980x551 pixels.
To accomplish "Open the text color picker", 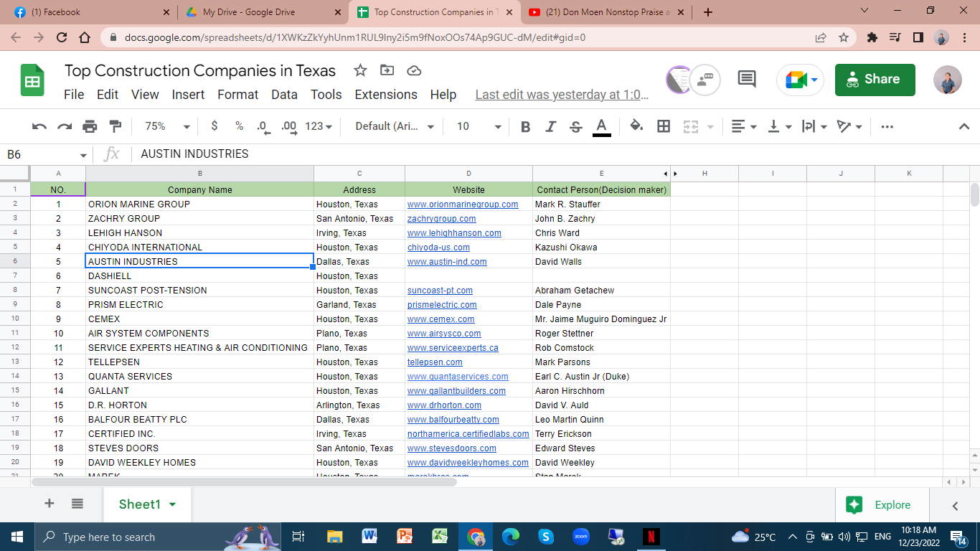I will pyautogui.click(x=602, y=126).
